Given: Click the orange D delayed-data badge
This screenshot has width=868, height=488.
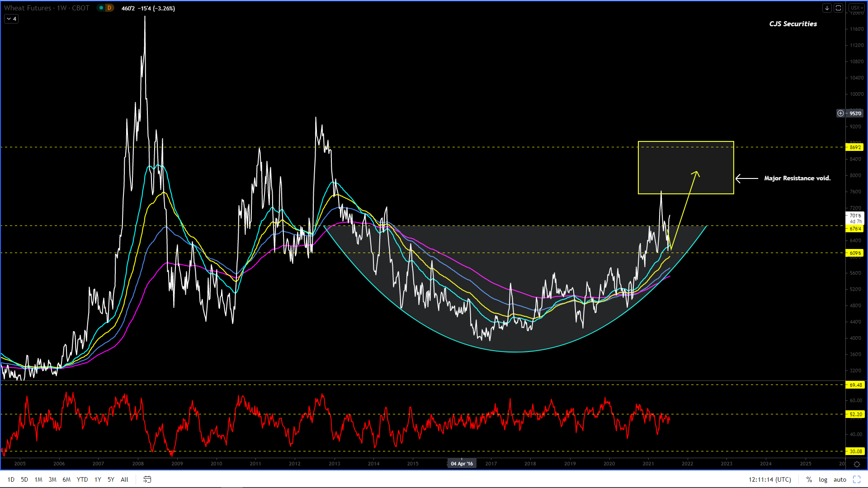Looking at the screenshot, I should 109,8.
